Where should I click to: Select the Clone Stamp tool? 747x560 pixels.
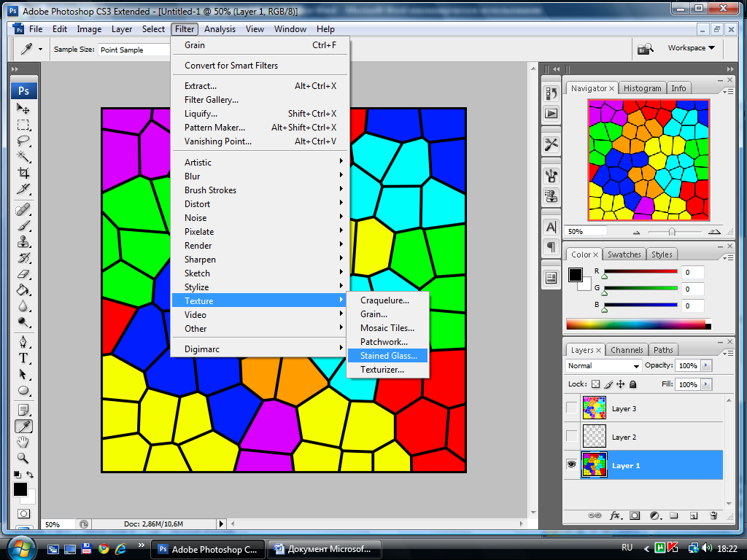point(23,242)
